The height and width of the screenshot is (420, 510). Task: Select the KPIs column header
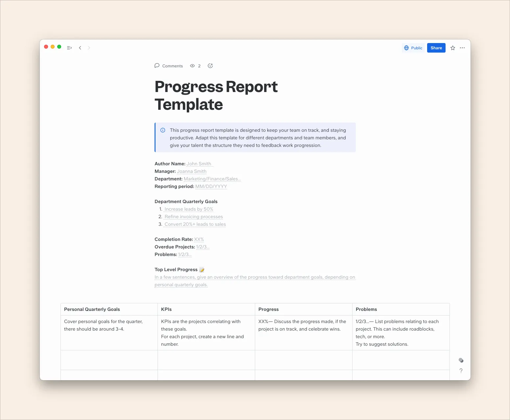point(166,309)
